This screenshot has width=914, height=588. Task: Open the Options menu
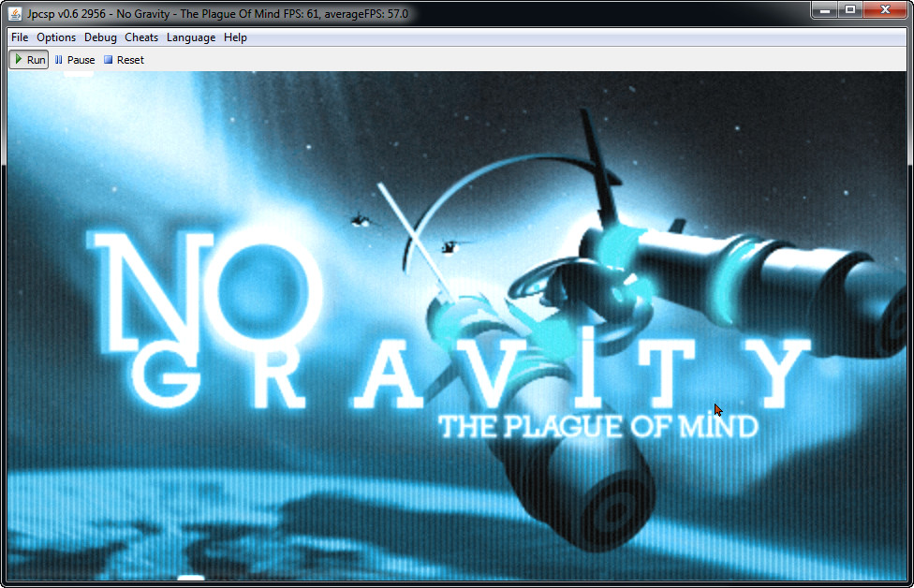click(x=56, y=37)
